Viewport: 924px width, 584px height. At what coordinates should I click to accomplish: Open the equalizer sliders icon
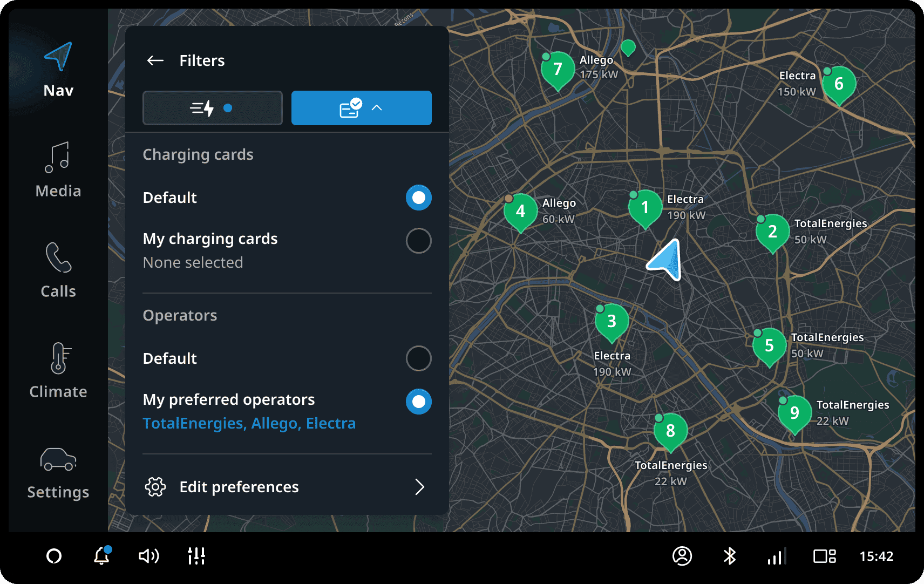pyautogui.click(x=196, y=556)
